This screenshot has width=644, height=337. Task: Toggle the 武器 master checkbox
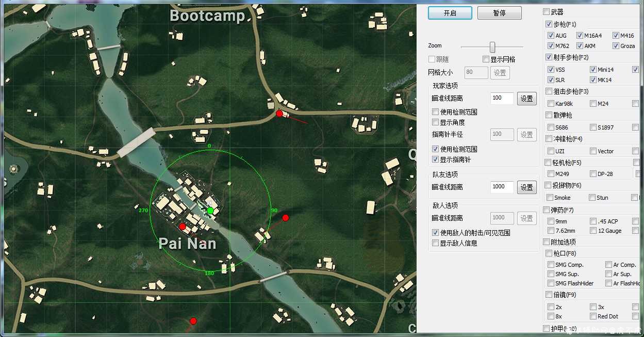[x=546, y=12]
